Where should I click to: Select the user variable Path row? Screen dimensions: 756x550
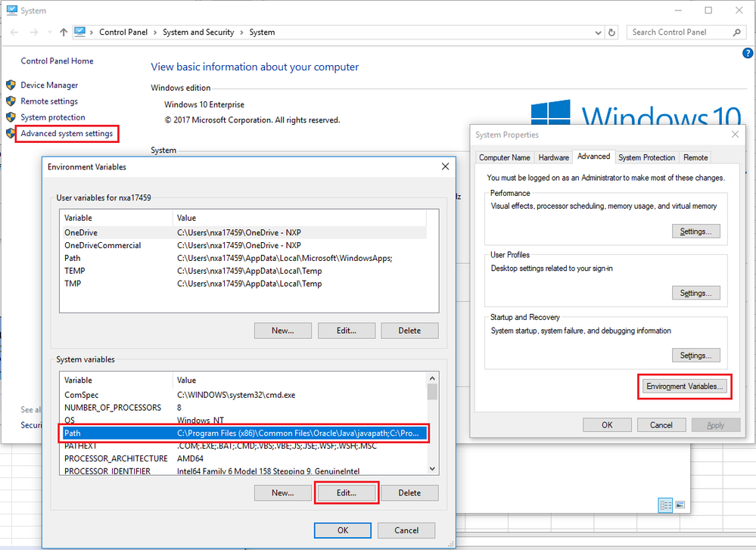coord(244,259)
